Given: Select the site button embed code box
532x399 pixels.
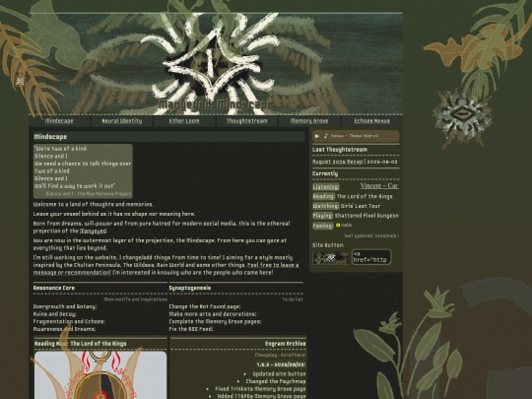Looking at the screenshot, I should pos(371,257).
